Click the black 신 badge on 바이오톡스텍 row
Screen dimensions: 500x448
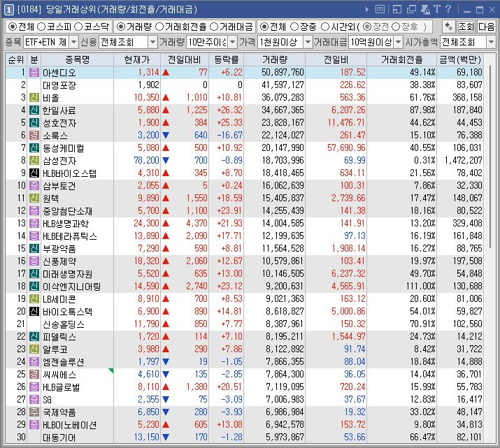click(34, 311)
